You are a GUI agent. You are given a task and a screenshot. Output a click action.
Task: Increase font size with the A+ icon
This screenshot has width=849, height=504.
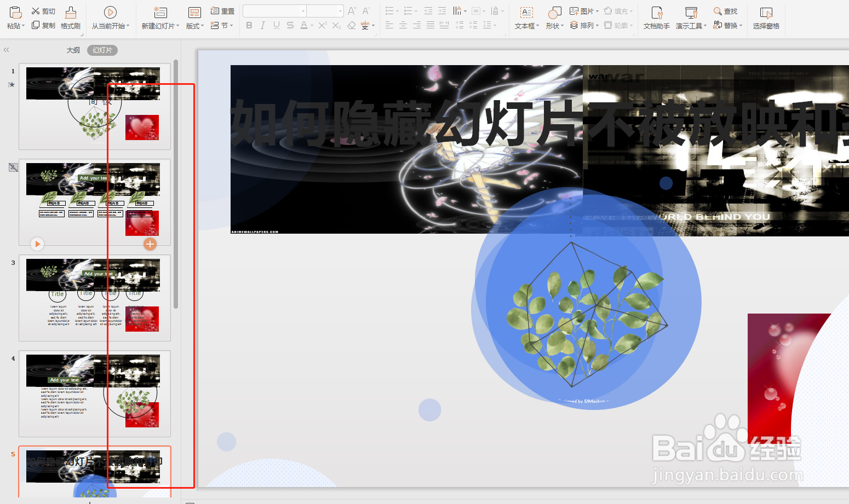[352, 11]
